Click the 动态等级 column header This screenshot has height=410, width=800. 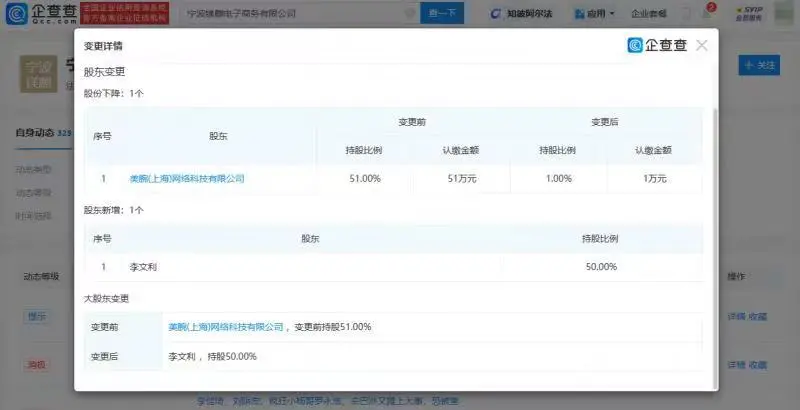41,276
